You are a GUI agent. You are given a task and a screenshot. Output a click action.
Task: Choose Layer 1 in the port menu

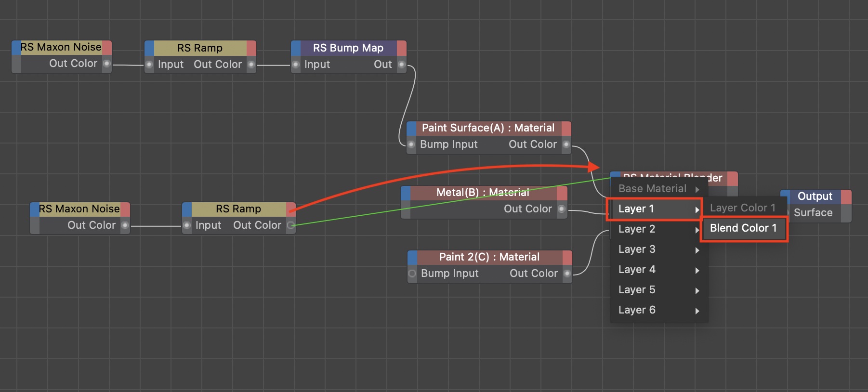(x=653, y=209)
